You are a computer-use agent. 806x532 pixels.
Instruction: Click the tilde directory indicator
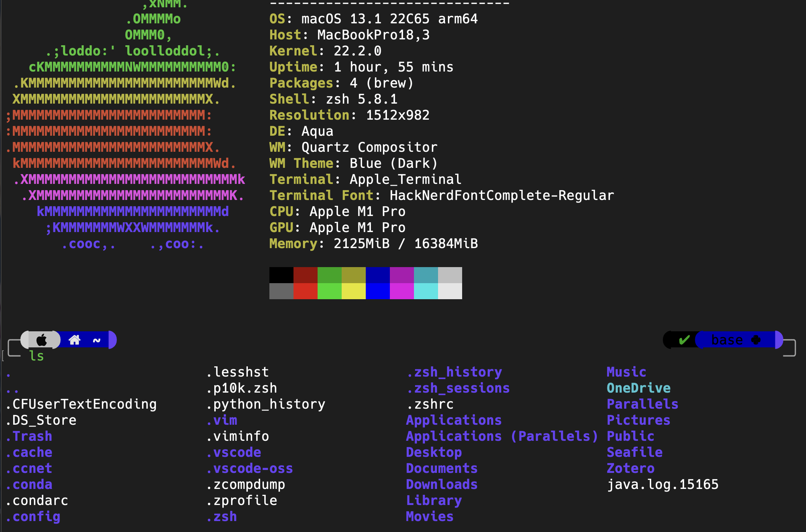tap(97, 340)
